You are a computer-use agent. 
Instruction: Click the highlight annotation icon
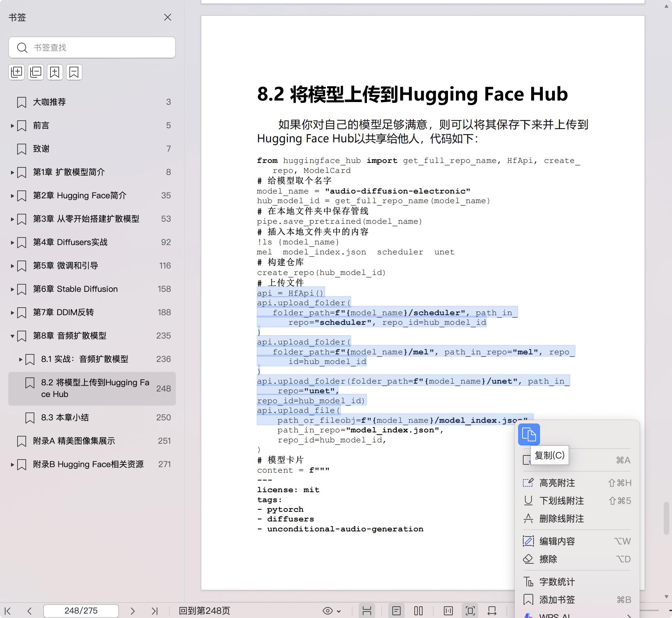pyautogui.click(x=528, y=483)
